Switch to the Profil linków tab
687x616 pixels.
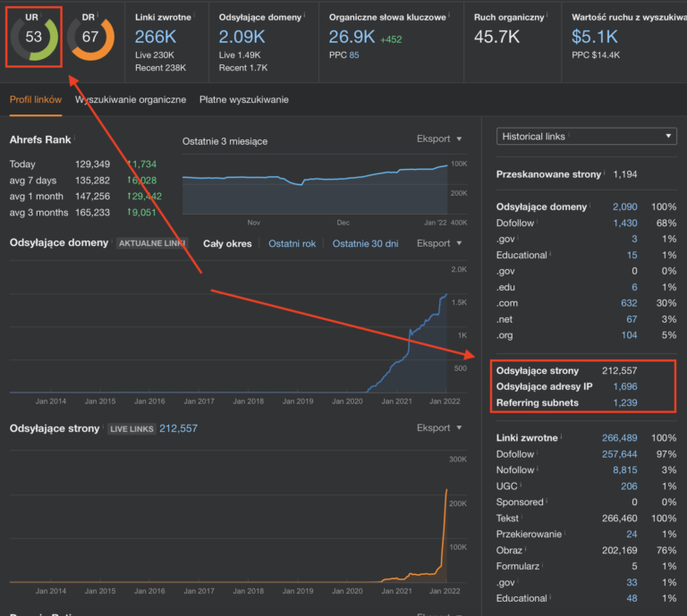(x=36, y=100)
